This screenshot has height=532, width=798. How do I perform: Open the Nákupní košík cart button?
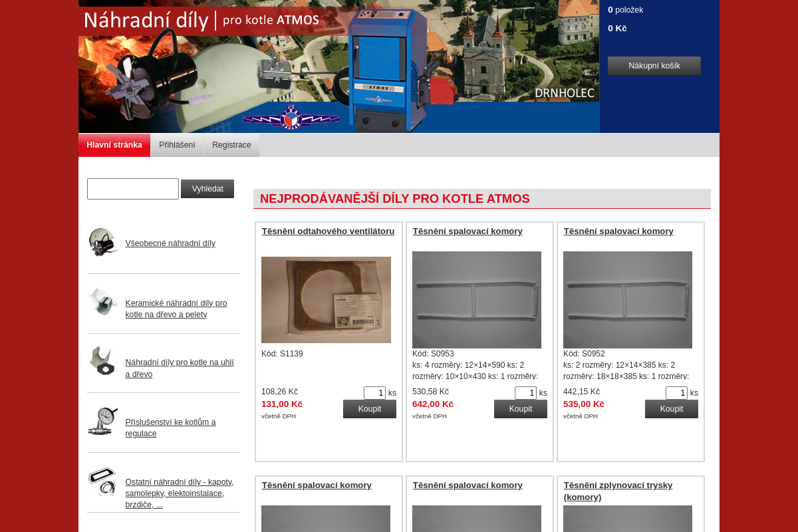point(654,66)
